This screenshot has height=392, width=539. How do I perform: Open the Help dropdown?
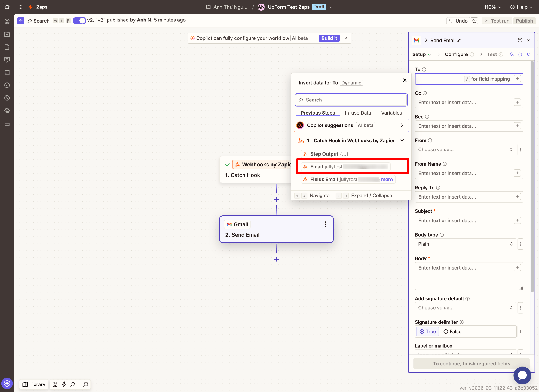pyautogui.click(x=521, y=7)
